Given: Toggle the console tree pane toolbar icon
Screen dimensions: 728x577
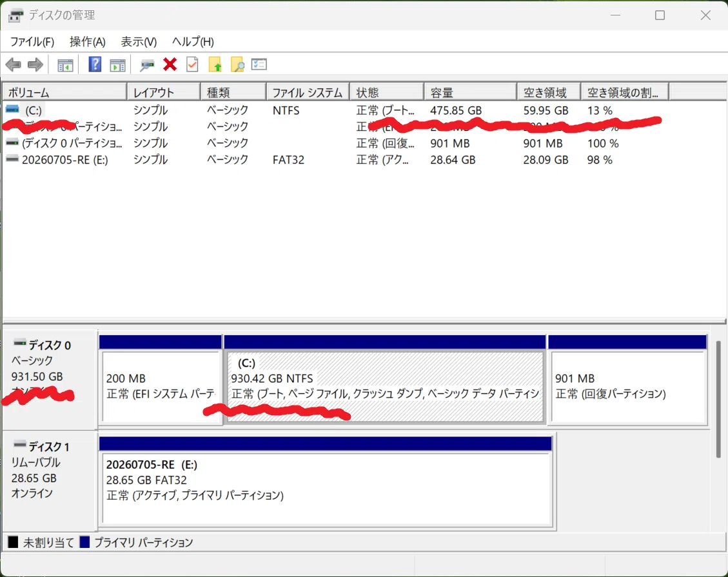Looking at the screenshot, I should click(x=65, y=65).
